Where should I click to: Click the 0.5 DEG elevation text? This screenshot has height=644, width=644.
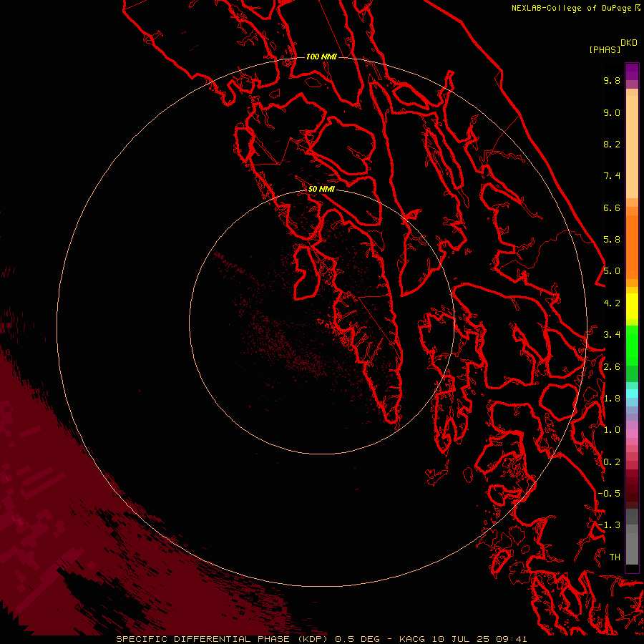tap(357, 639)
